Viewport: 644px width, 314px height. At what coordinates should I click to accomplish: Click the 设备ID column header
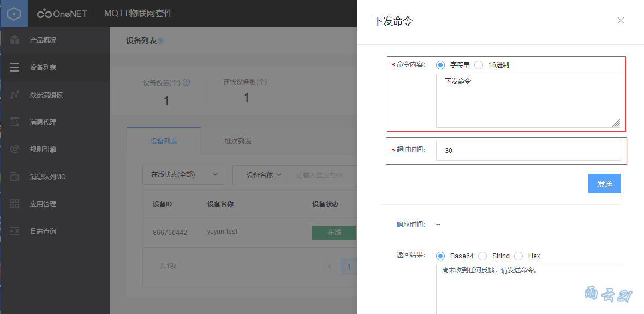[162, 204]
